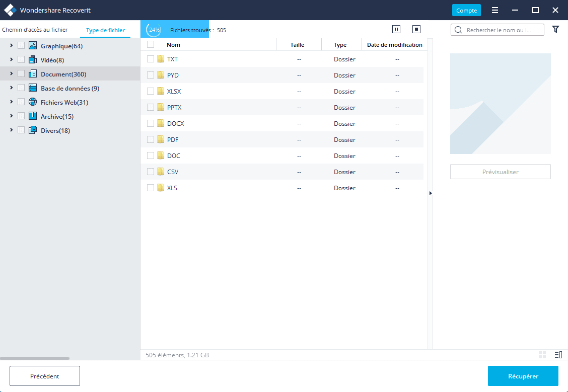Expand the Vidéo(8) tree node

(11, 60)
